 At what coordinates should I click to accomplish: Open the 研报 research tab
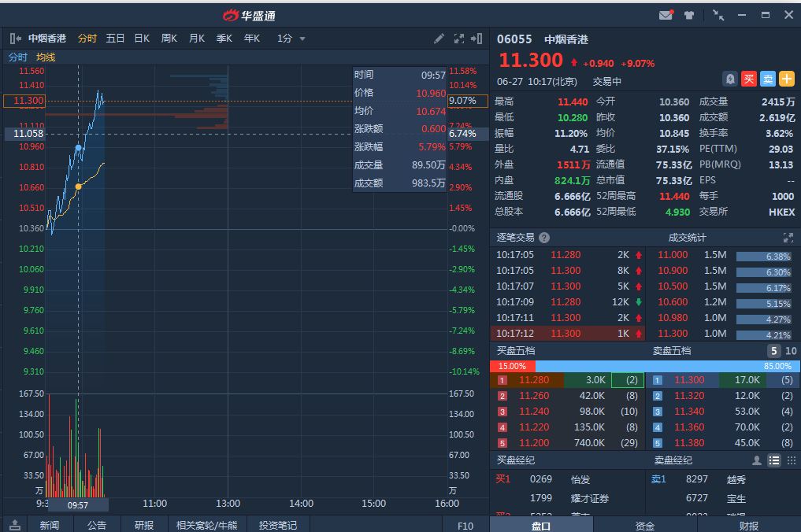tap(144, 525)
